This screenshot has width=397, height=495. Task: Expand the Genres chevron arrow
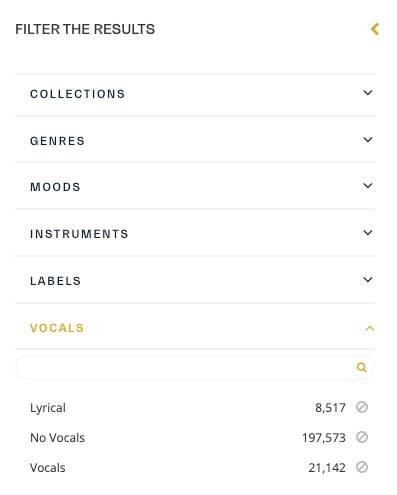368,140
